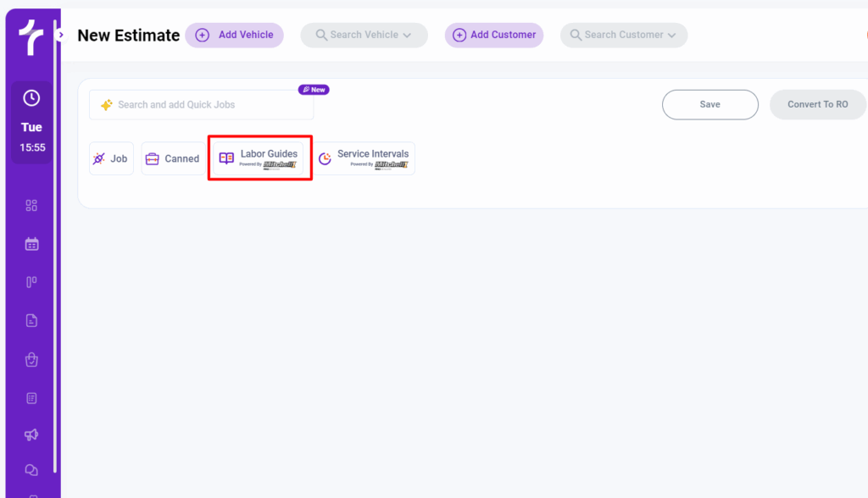The image size is (868, 498).
Task: Open the workflow board icon in the sidebar
Action: pyautogui.click(x=31, y=282)
